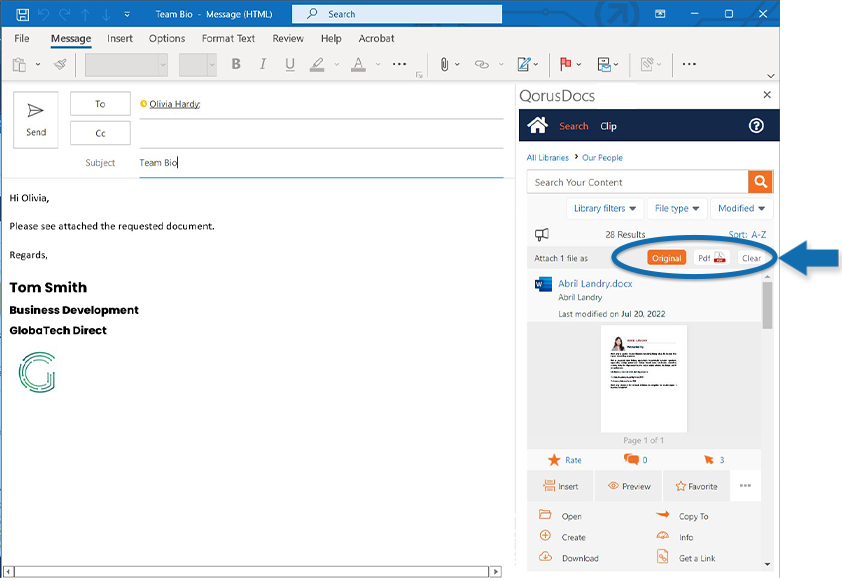The image size is (842, 581).
Task: Open Customize Quick Access Toolbar dropdown
Action: 127,14
